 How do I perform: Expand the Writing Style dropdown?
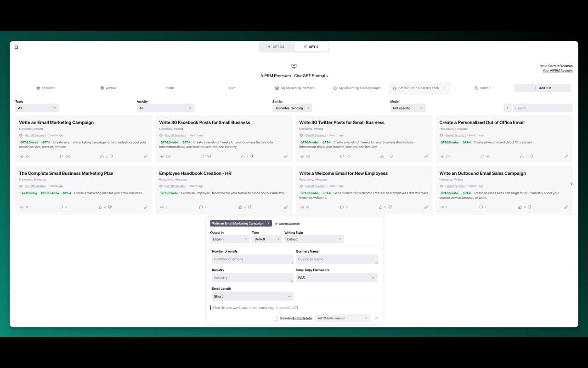pyautogui.click(x=314, y=239)
